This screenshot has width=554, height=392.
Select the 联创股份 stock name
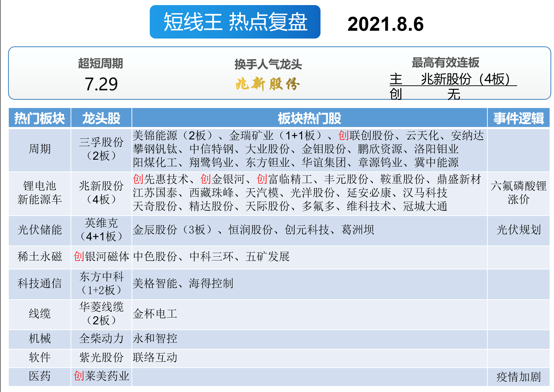click(372, 135)
